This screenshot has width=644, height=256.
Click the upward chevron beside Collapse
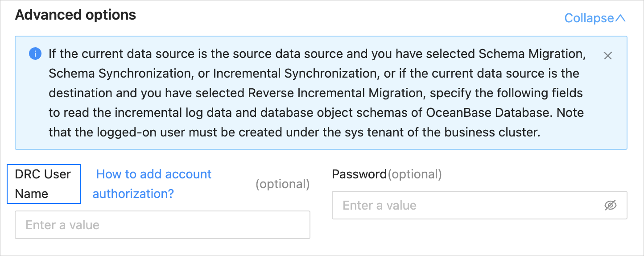pyautogui.click(x=620, y=18)
